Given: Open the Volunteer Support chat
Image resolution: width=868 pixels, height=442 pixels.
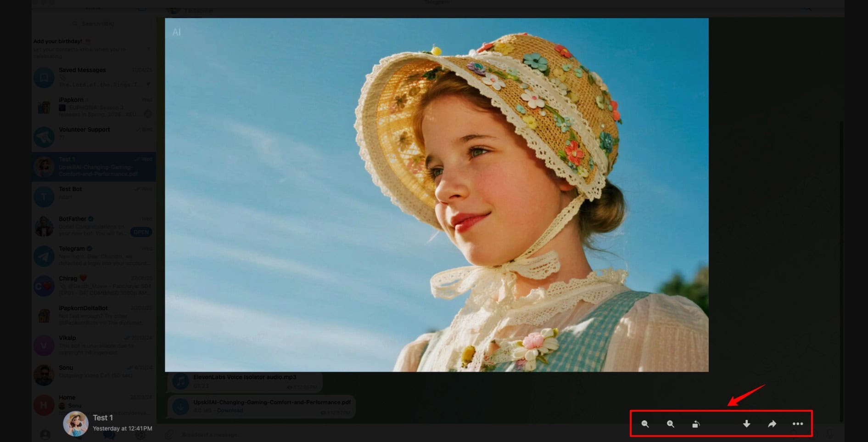Looking at the screenshot, I should (94, 136).
